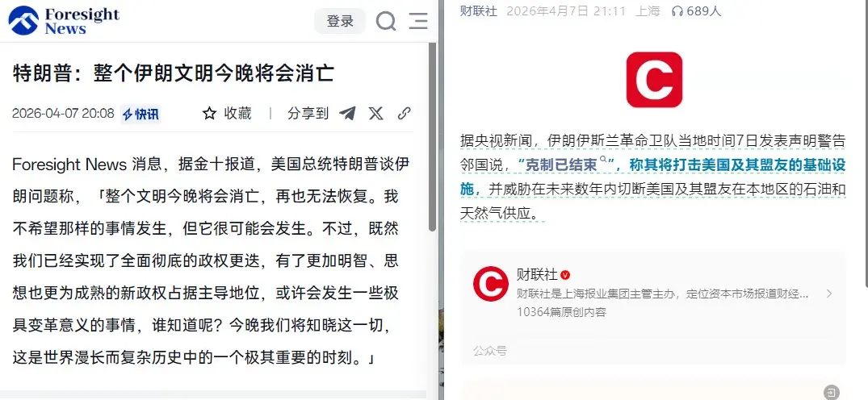This screenshot has height=400, width=868.
Task: Click the 公众号 label in card
Action: (x=490, y=351)
